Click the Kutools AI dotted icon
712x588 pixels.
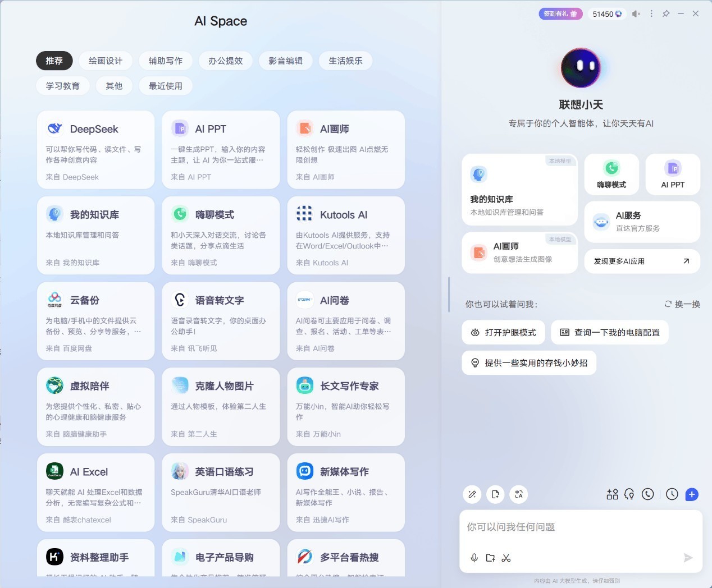tap(304, 214)
